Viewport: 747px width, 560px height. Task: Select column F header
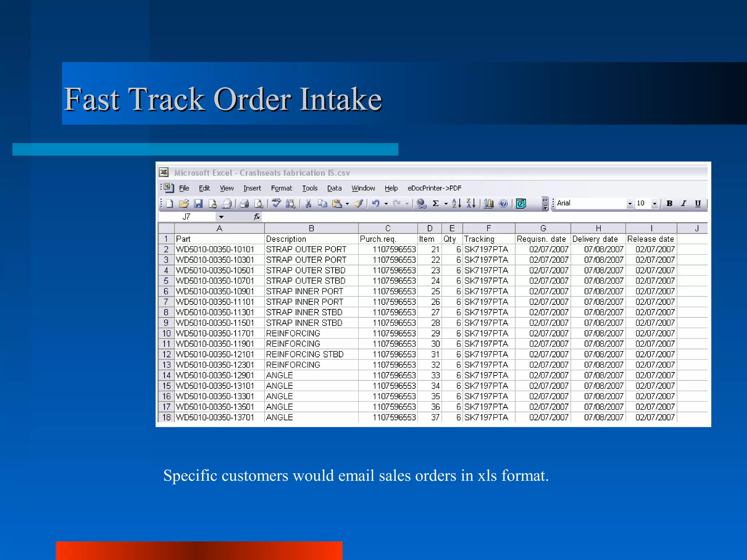489,228
